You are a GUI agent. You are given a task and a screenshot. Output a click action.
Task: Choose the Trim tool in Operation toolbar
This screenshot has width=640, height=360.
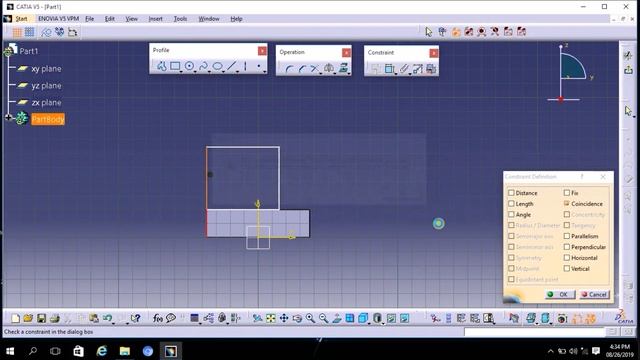tap(314, 69)
